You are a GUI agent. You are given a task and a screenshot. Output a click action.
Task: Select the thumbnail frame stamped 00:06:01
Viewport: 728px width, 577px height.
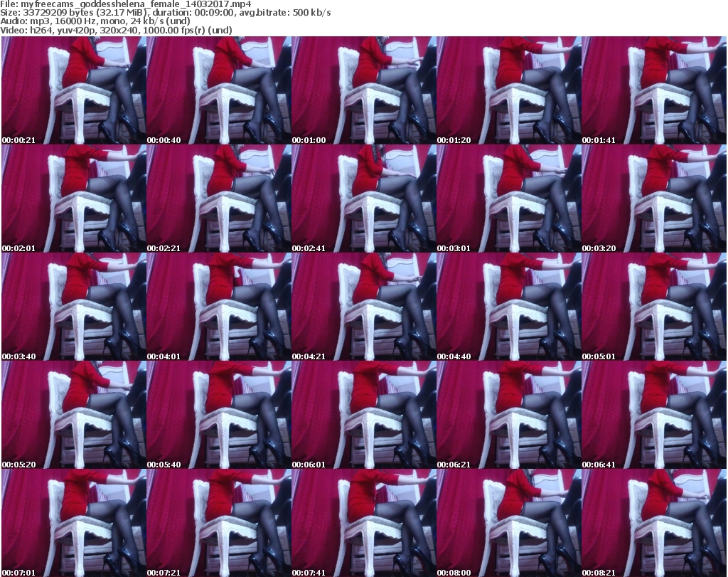[363, 415]
